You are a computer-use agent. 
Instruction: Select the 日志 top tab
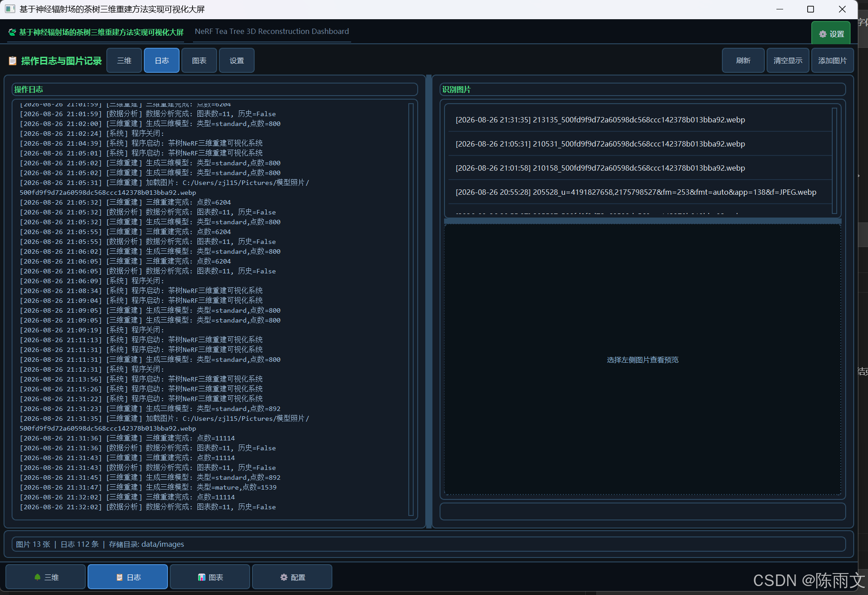[x=162, y=60]
